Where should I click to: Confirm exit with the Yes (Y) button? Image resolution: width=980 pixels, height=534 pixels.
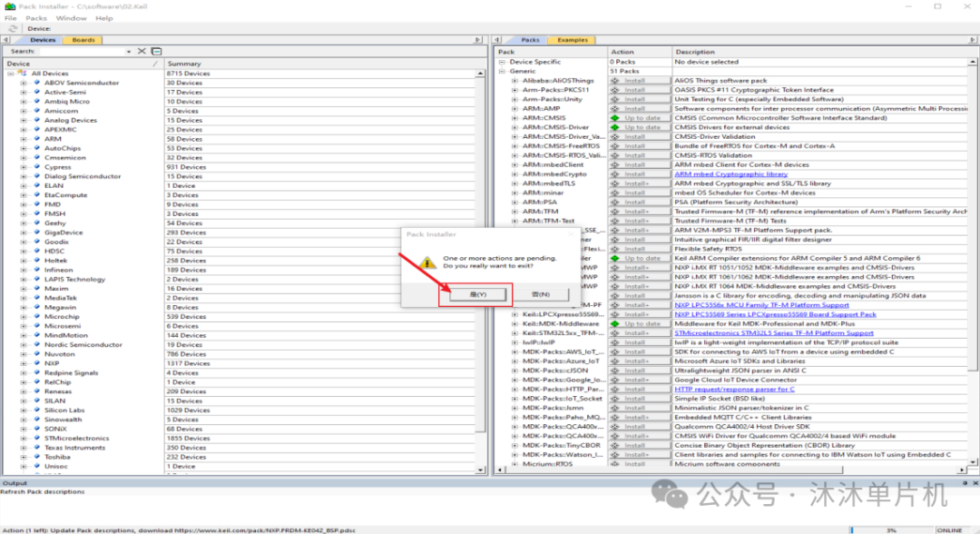click(477, 294)
